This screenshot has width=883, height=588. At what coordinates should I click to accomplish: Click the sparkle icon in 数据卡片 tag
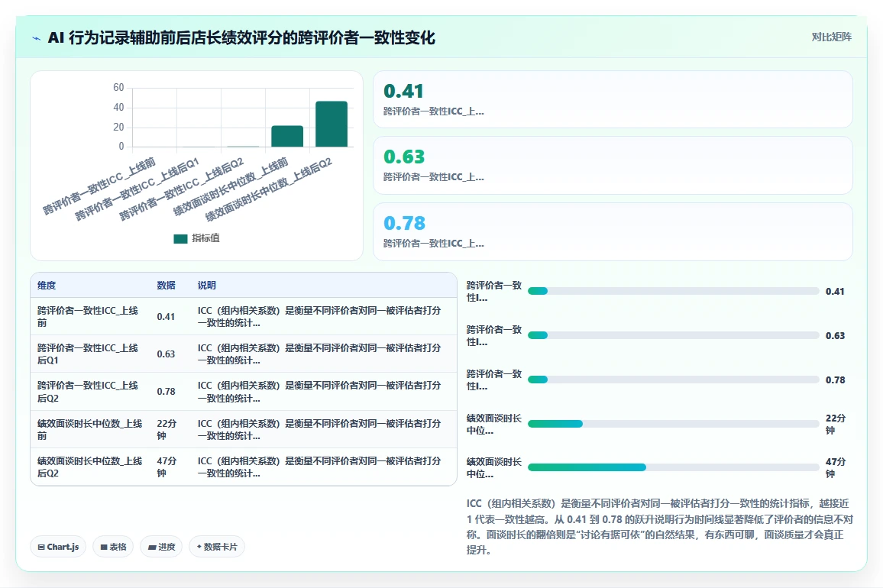coord(199,546)
